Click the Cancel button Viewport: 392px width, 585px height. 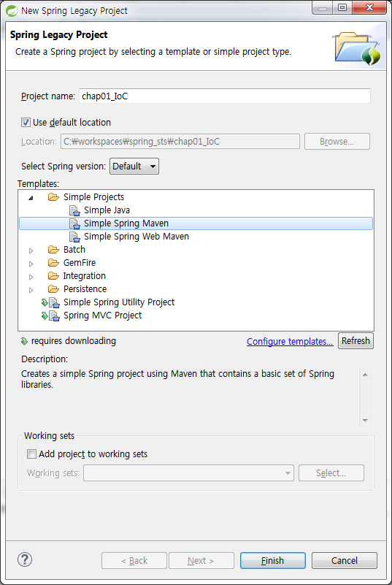345,560
